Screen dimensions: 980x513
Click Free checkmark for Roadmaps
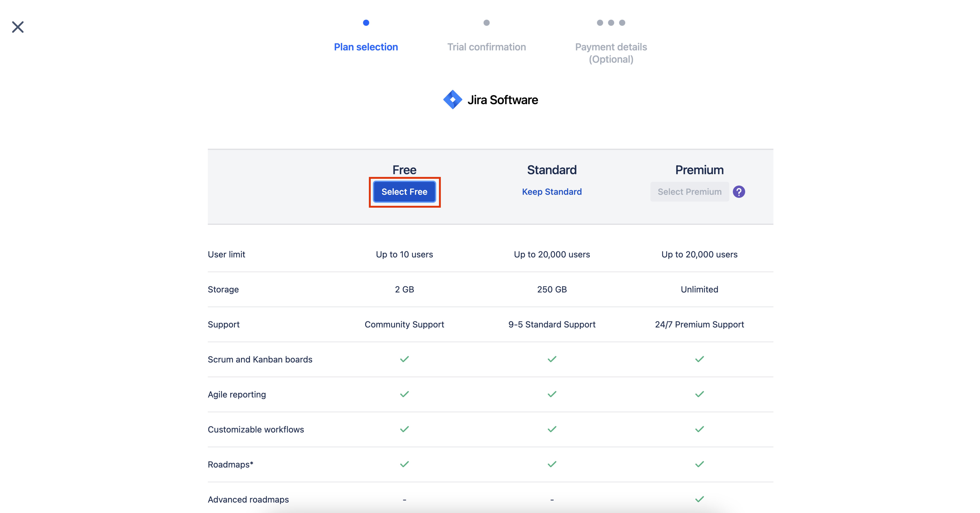tap(404, 464)
